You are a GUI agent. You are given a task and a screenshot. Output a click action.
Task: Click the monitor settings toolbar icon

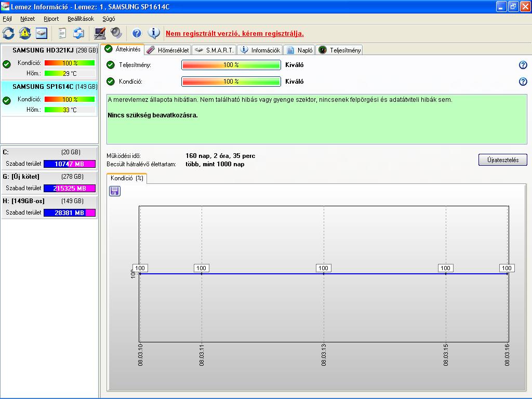pos(99,33)
